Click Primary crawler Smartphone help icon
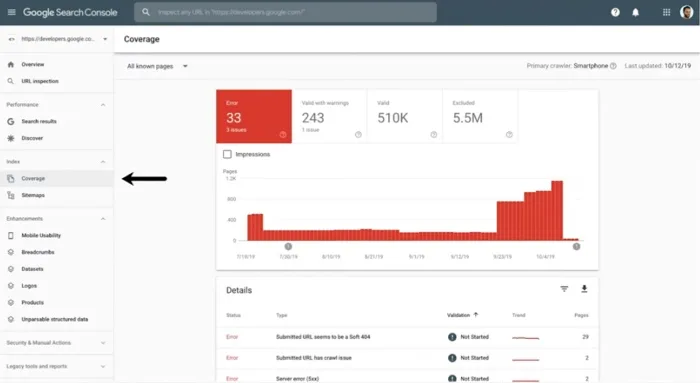The image size is (700, 383). [x=613, y=66]
